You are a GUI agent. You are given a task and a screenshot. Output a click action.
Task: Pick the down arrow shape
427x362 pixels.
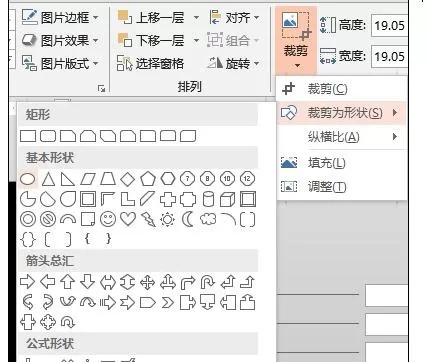pos(88,282)
